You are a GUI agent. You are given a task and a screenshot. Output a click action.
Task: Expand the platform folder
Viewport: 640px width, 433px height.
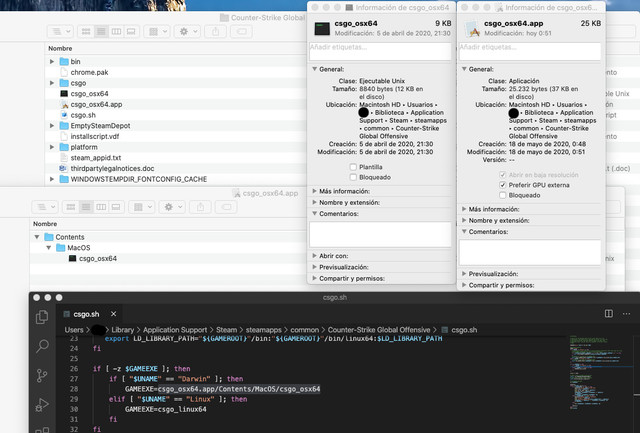coord(52,147)
